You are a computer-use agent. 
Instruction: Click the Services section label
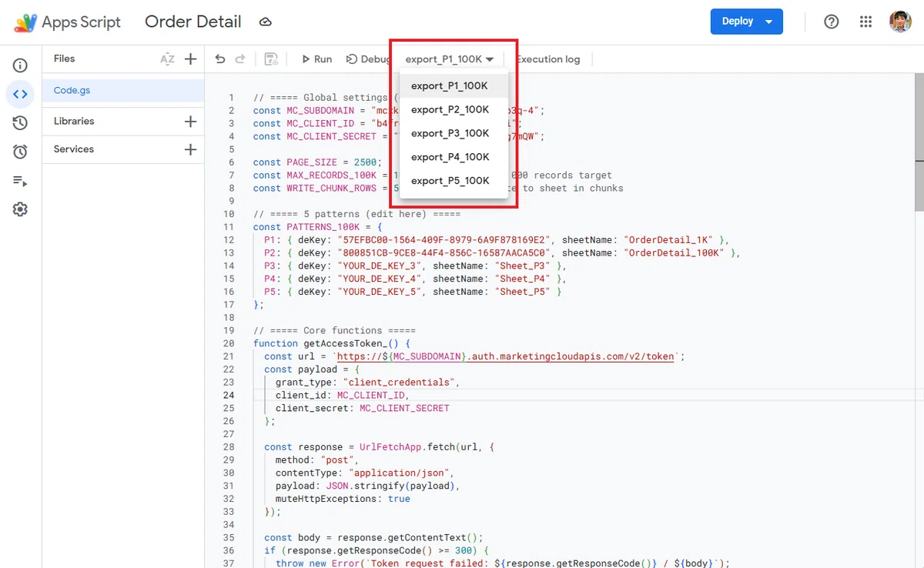point(74,149)
